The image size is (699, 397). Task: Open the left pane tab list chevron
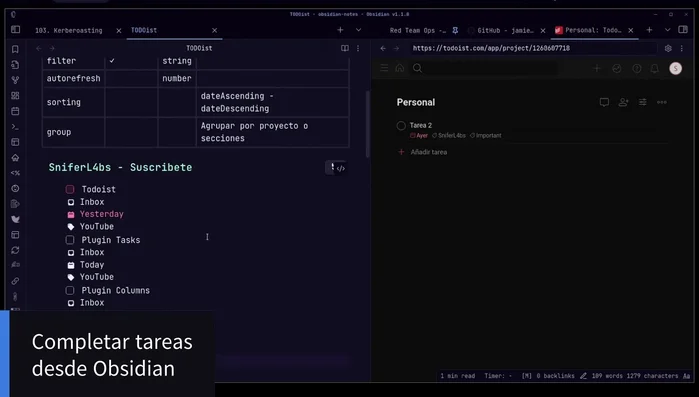358,30
